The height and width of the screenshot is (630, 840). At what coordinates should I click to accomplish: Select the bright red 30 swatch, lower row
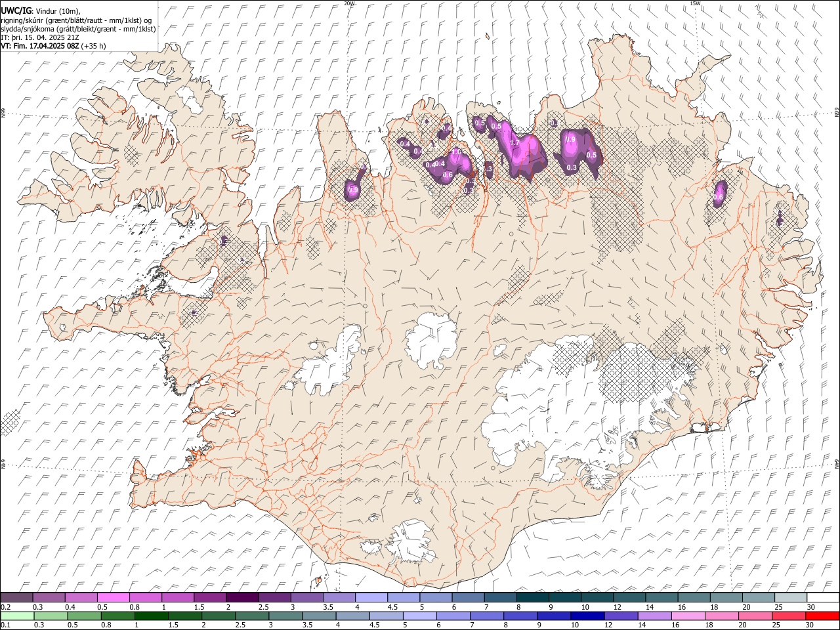click(822, 616)
